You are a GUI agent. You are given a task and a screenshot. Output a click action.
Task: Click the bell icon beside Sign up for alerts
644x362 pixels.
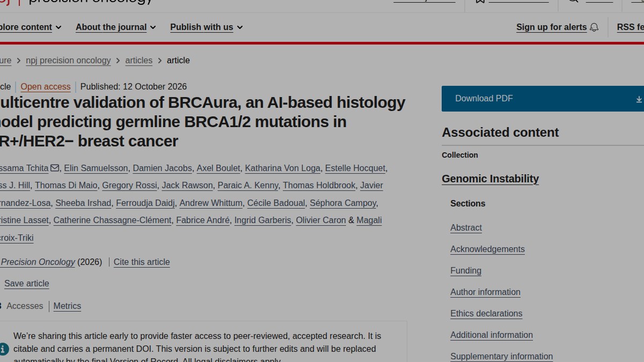coord(594,27)
